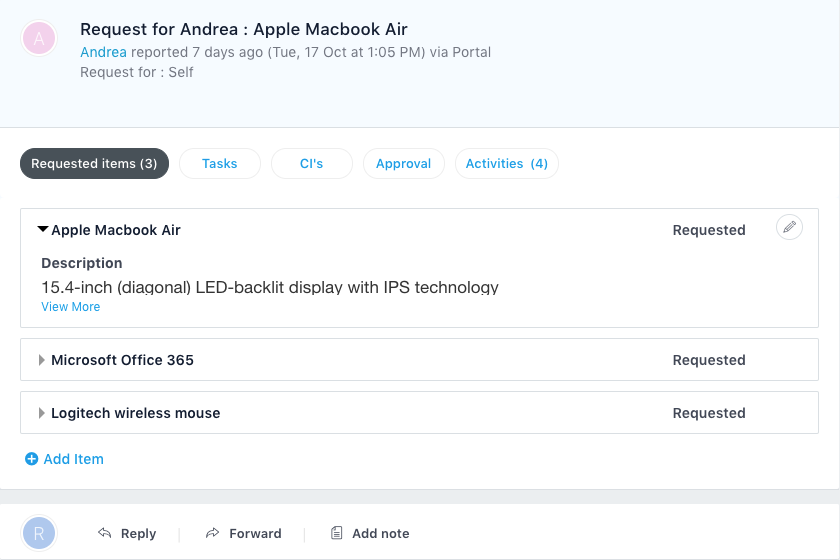Expand the Microsoft Office 365 item
The image size is (840, 560).
41,360
